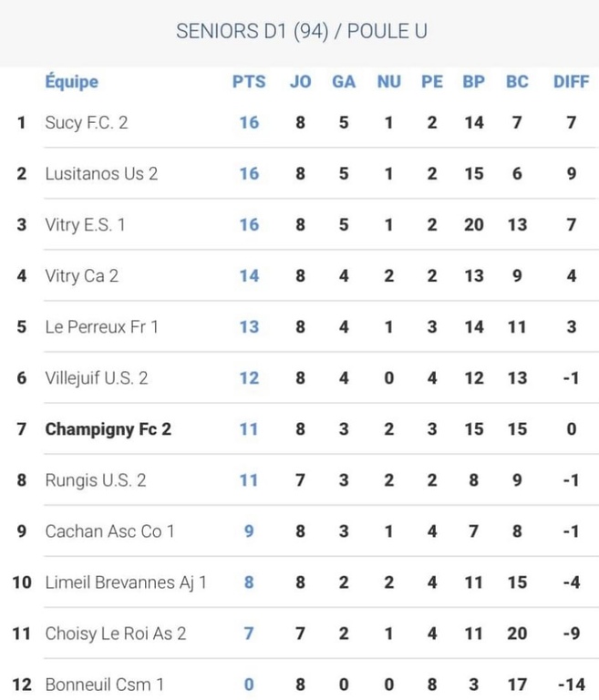Sort by the PTS column header
Screen dimensions: 599x700
[x=249, y=81]
